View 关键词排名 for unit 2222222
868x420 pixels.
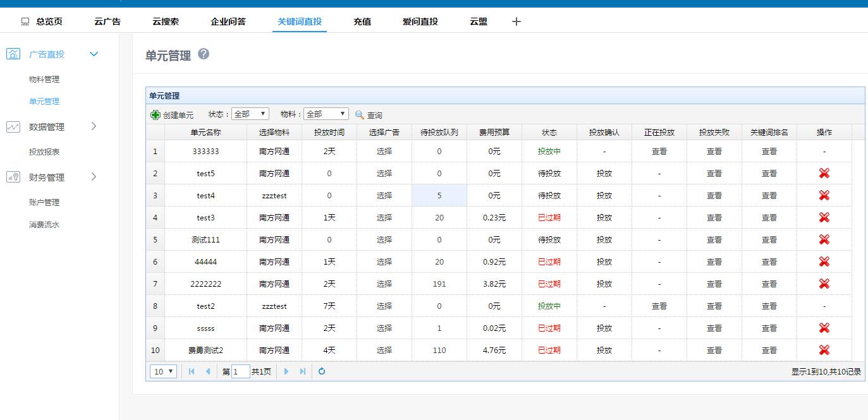769,284
